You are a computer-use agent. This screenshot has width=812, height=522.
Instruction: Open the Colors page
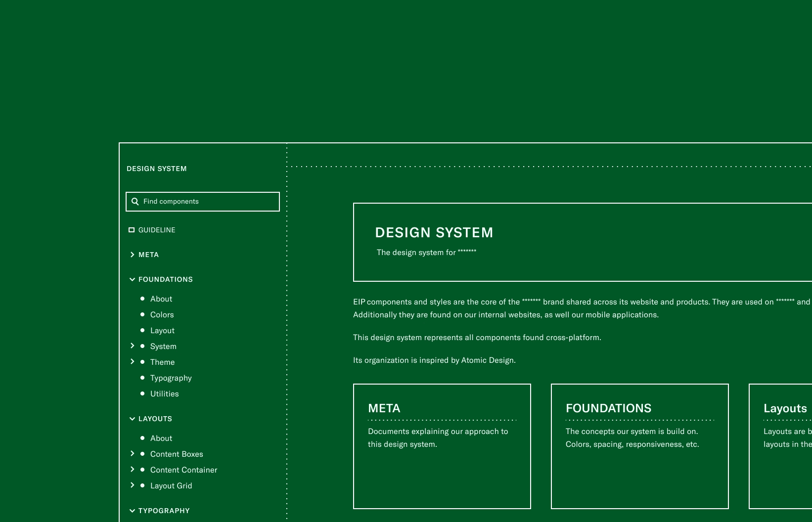(x=162, y=315)
